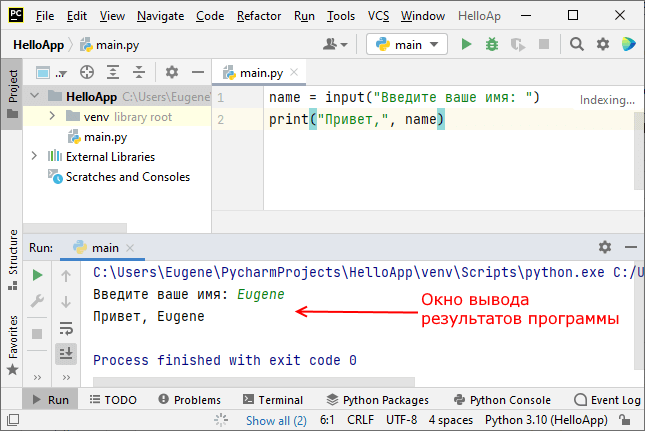The height and width of the screenshot is (431, 645).
Task: Open the JetBrains Space colorful icon
Action: 629,44
